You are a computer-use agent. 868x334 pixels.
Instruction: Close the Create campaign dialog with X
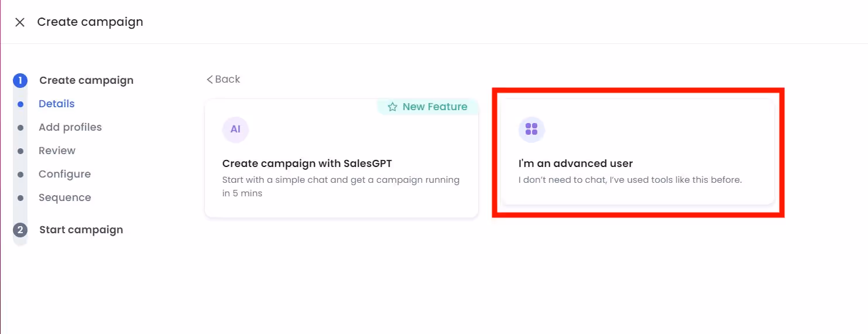click(20, 22)
